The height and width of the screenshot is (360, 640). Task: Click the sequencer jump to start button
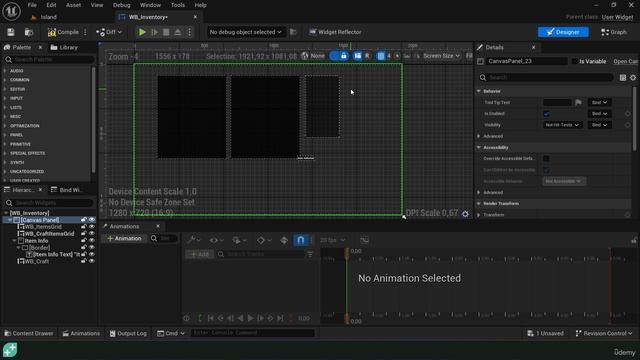click(211, 318)
